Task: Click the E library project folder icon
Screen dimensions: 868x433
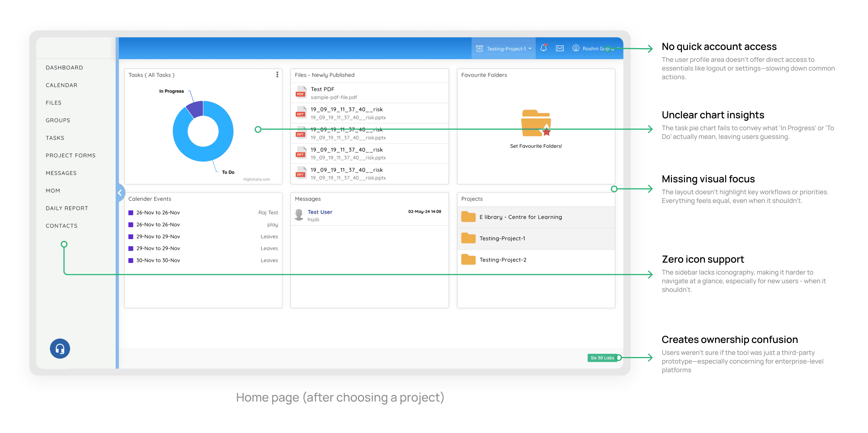Action: [x=468, y=217]
